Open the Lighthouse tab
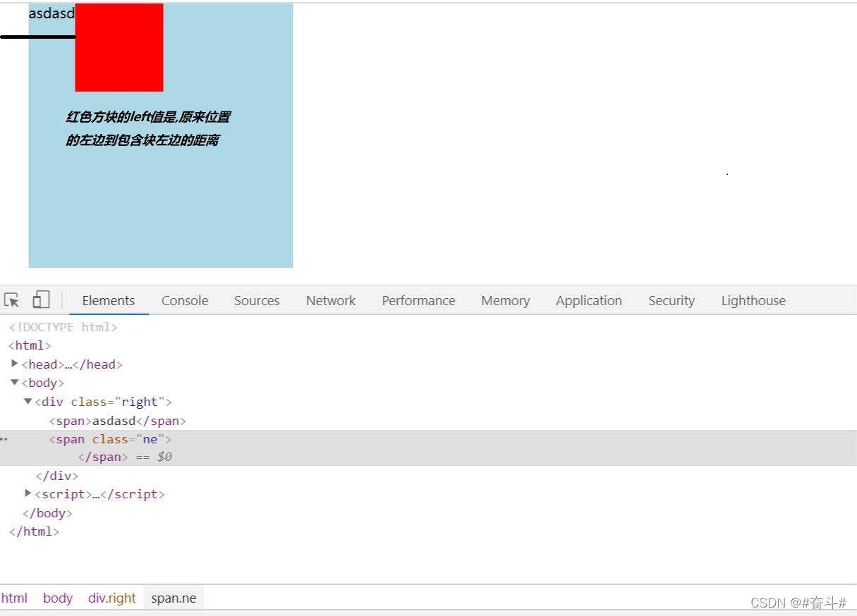 (x=753, y=301)
